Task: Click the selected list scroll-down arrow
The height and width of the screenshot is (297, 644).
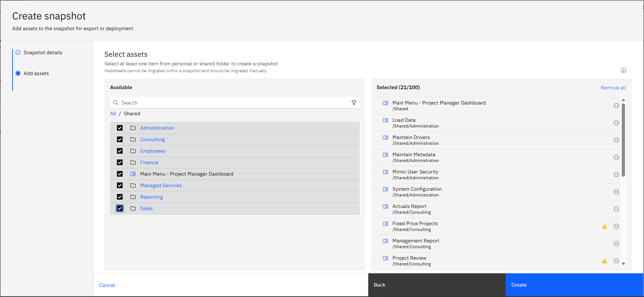Action: coord(623,264)
